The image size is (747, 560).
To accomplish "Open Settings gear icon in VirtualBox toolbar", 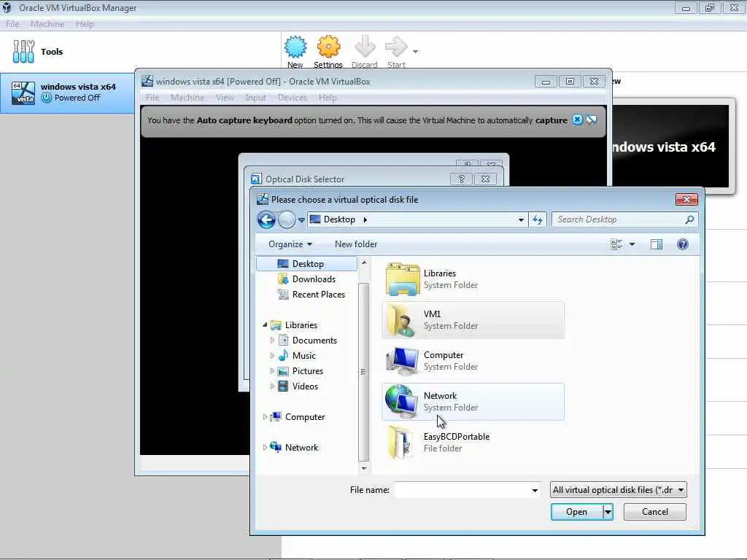I will coord(328,47).
